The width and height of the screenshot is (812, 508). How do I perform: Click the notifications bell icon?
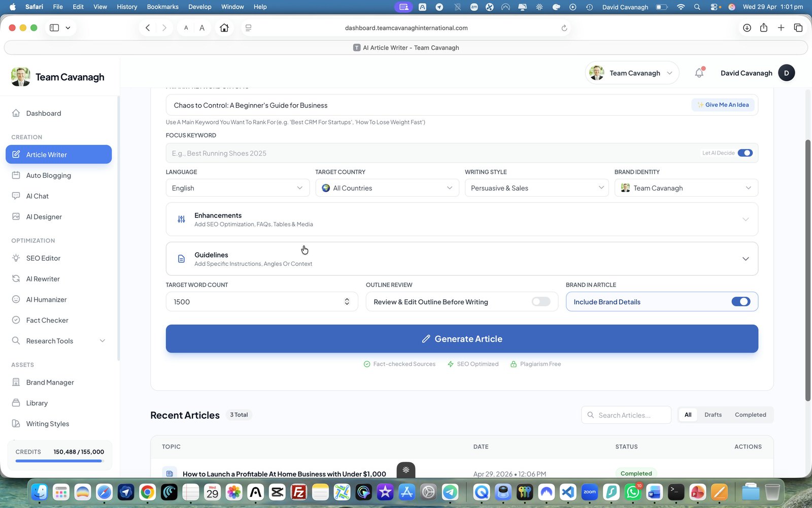coord(699,73)
